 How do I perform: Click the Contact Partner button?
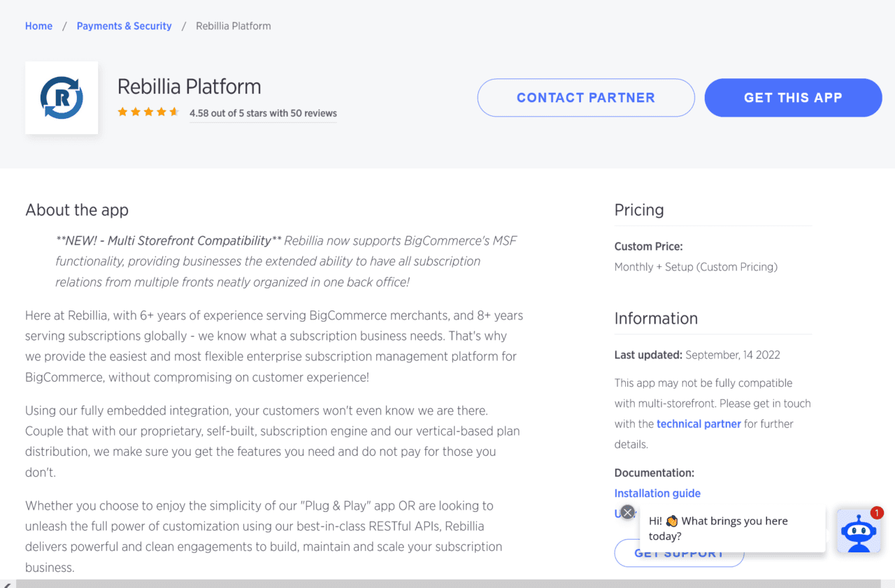[x=585, y=97]
